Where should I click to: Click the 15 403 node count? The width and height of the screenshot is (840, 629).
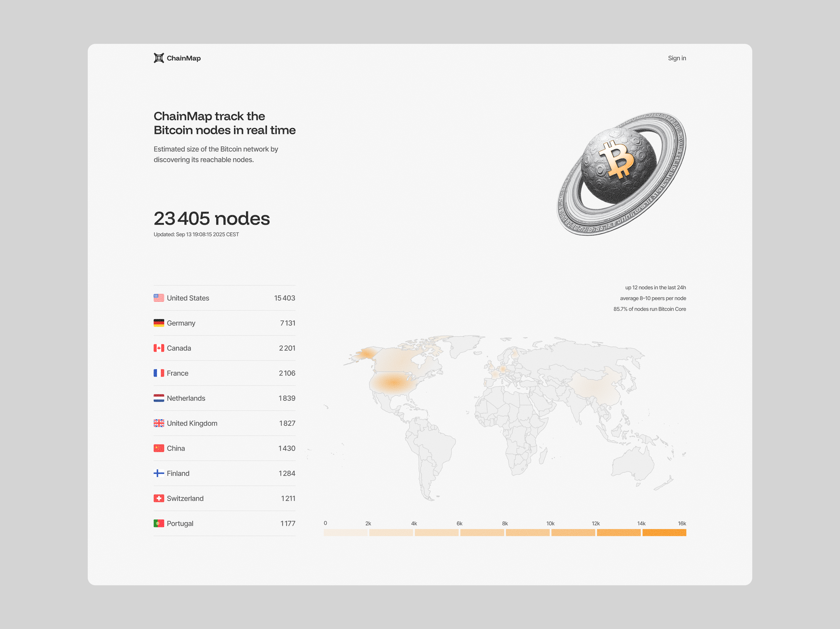[x=284, y=298]
